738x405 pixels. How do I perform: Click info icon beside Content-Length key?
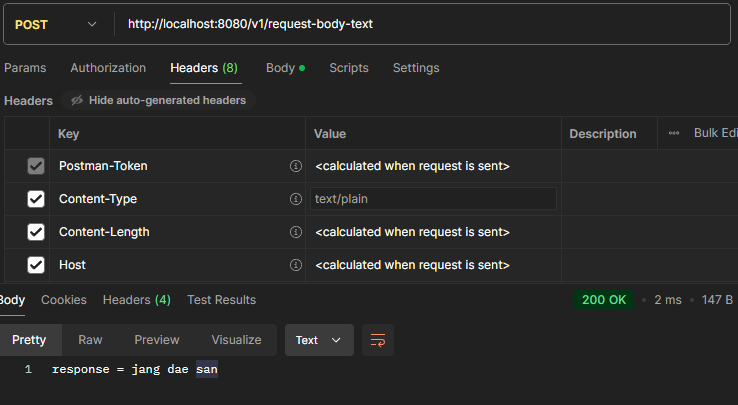[295, 232]
